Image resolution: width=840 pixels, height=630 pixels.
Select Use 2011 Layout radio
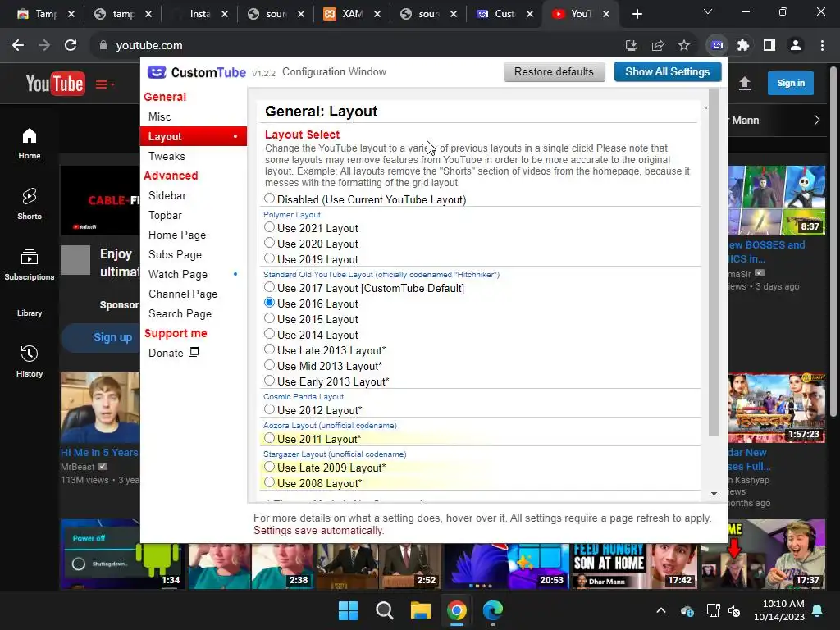[x=269, y=438]
